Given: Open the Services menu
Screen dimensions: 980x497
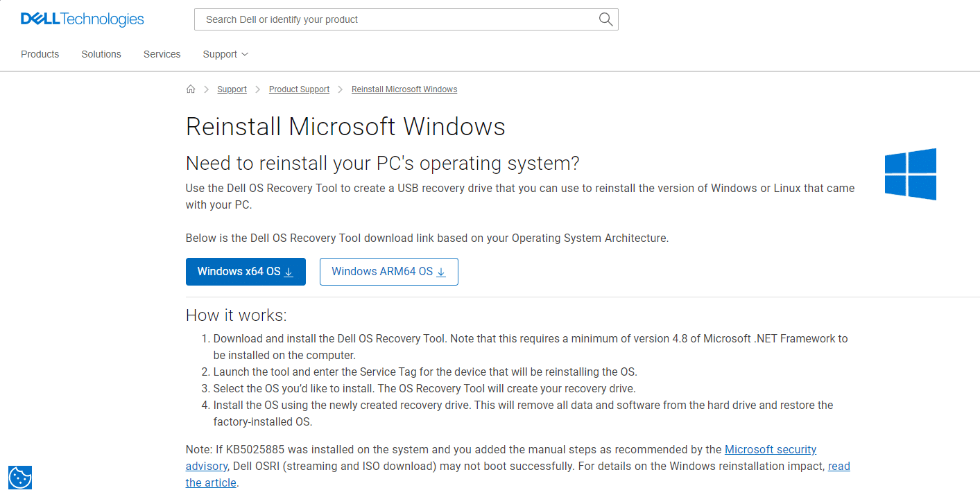Looking at the screenshot, I should coord(162,54).
